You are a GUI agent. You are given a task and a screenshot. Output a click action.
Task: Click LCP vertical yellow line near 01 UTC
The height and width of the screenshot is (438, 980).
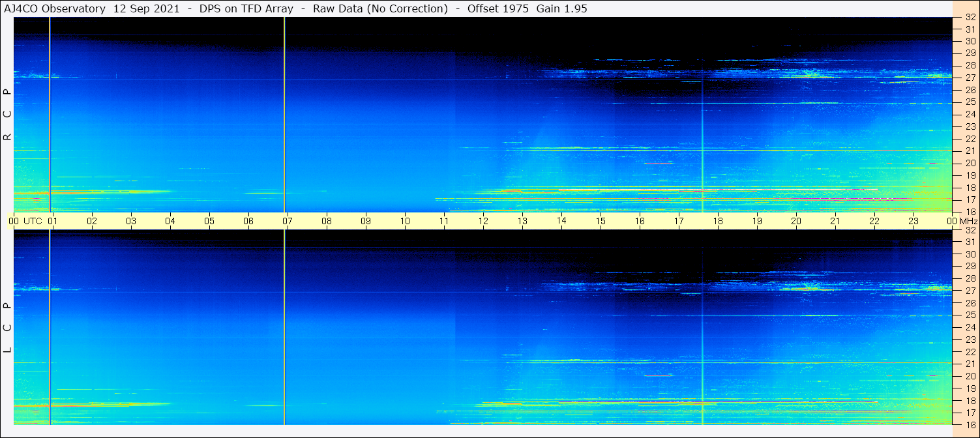point(50,327)
